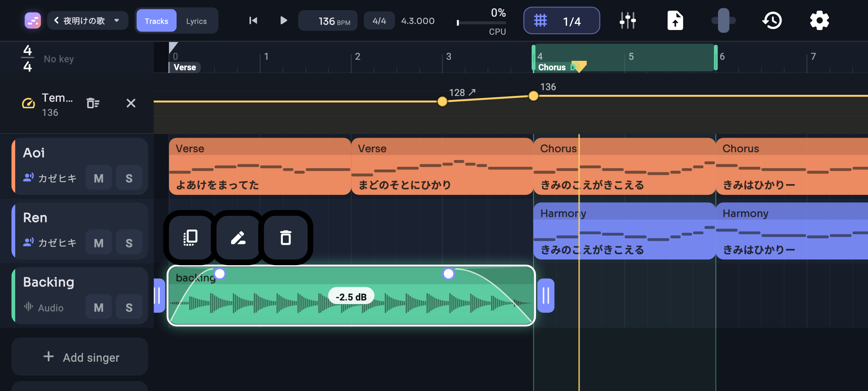This screenshot has width=868, height=391.
Task: Mute the Ren track
Action: [98, 243]
